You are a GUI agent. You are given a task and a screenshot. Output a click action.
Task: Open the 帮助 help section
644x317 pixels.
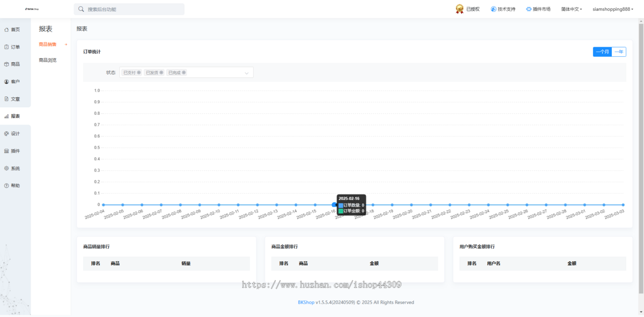click(12, 186)
